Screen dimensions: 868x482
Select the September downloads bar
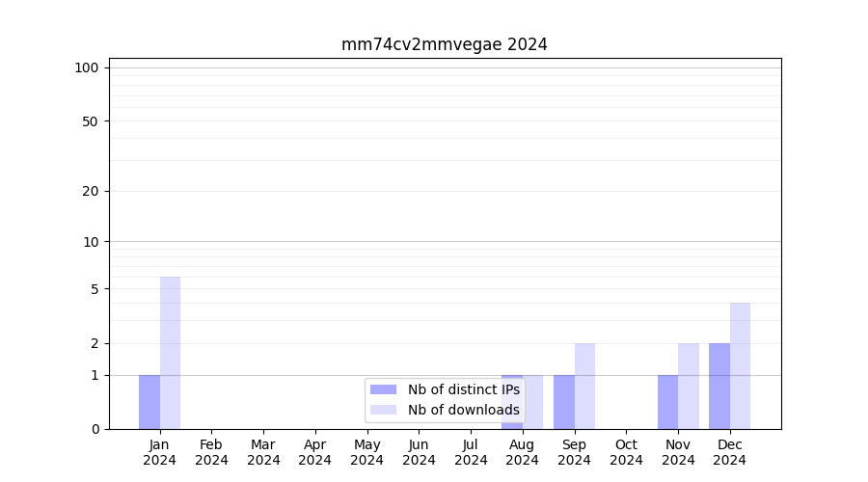[x=584, y=386]
